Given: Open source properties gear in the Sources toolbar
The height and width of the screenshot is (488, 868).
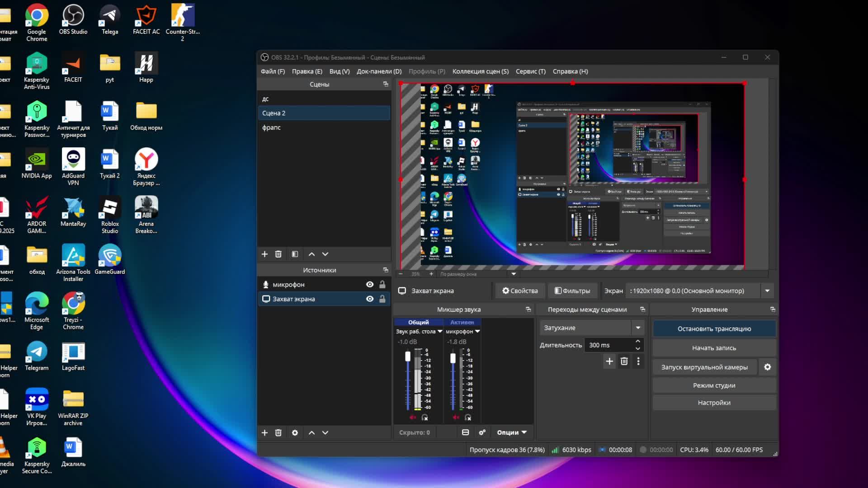Looking at the screenshot, I should click(295, 432).
